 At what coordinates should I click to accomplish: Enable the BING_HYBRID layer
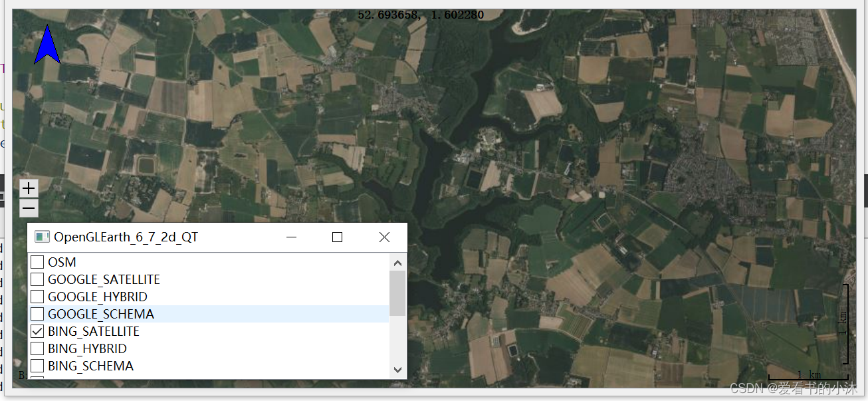tap(37, 348)
